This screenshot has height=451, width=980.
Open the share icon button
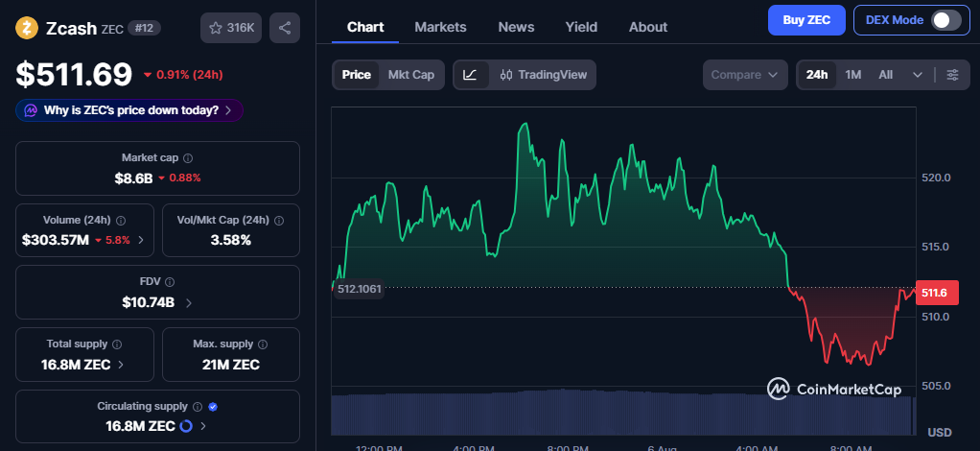[285, 28]
